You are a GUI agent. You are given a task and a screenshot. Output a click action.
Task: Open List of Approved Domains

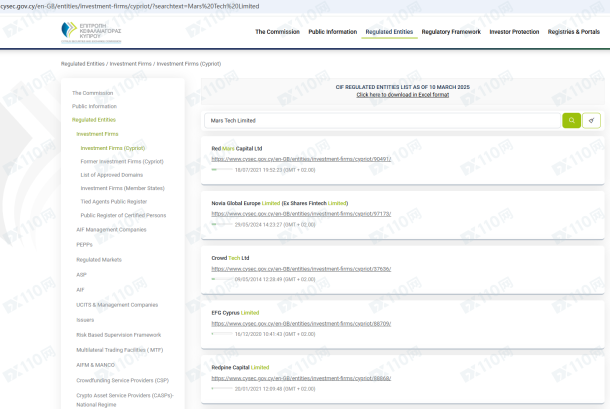112,175
